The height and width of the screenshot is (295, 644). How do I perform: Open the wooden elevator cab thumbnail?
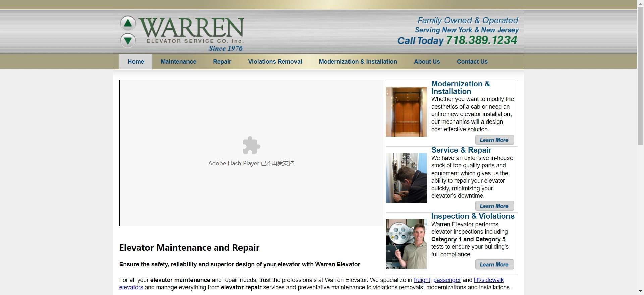406,111
